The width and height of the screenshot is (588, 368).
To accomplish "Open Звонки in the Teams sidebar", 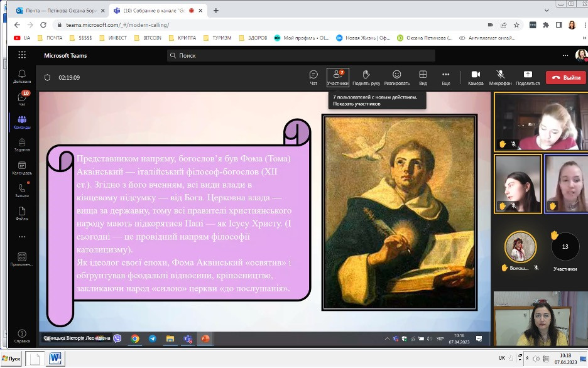I will [22, 191].
